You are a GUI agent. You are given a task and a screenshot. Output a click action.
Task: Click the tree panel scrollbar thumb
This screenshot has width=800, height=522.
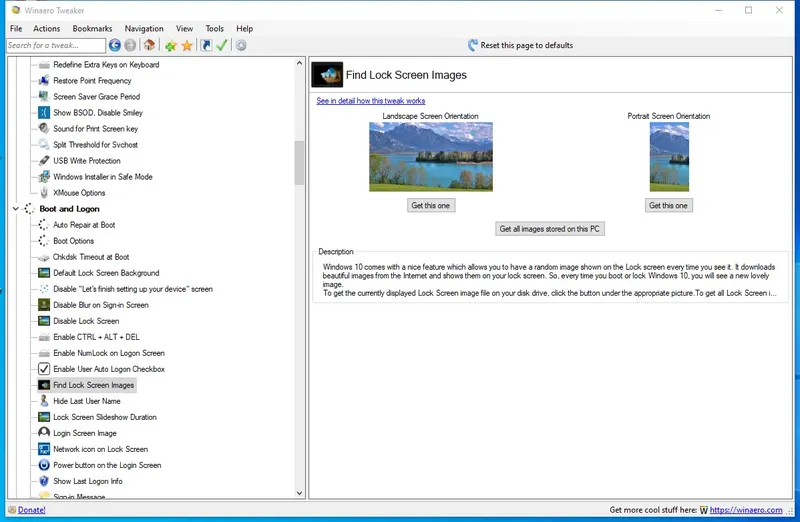pyautogui.click(x=299, y=163)
